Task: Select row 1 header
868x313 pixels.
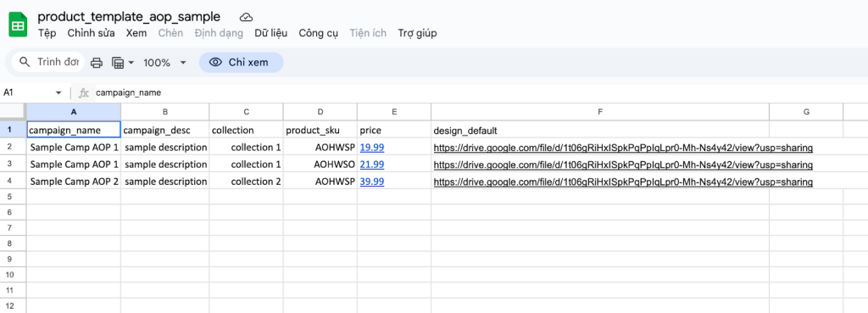Action: 14,130
